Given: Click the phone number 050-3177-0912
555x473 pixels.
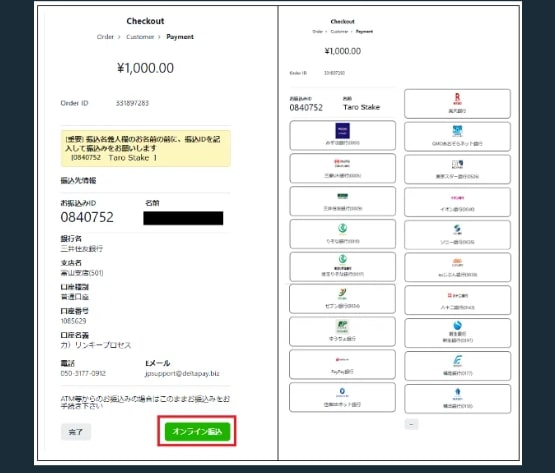Looking at the screenshot, I should pos(83,374).
